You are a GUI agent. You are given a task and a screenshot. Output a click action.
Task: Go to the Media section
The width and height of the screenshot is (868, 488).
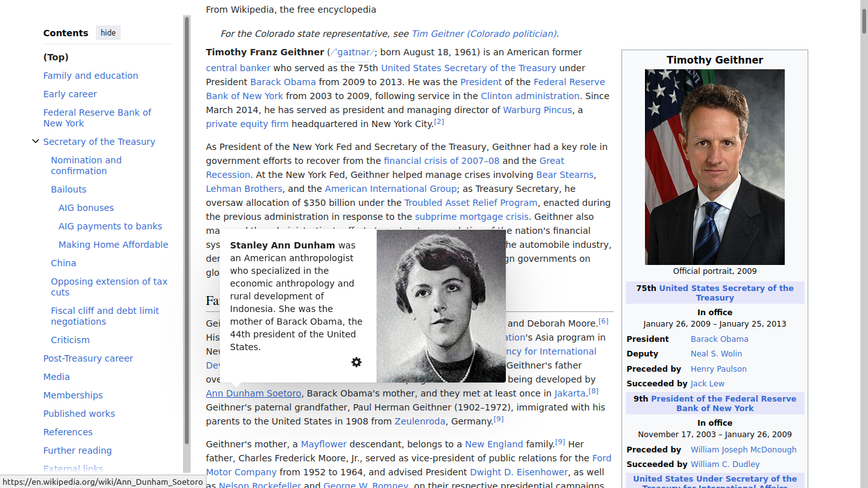click(57, 377)
